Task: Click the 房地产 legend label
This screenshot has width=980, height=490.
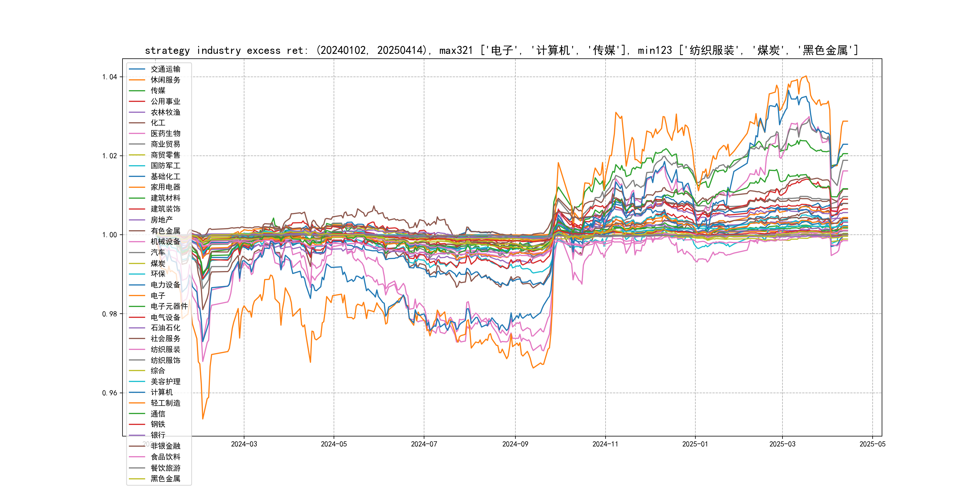Action: click(161, 220)
